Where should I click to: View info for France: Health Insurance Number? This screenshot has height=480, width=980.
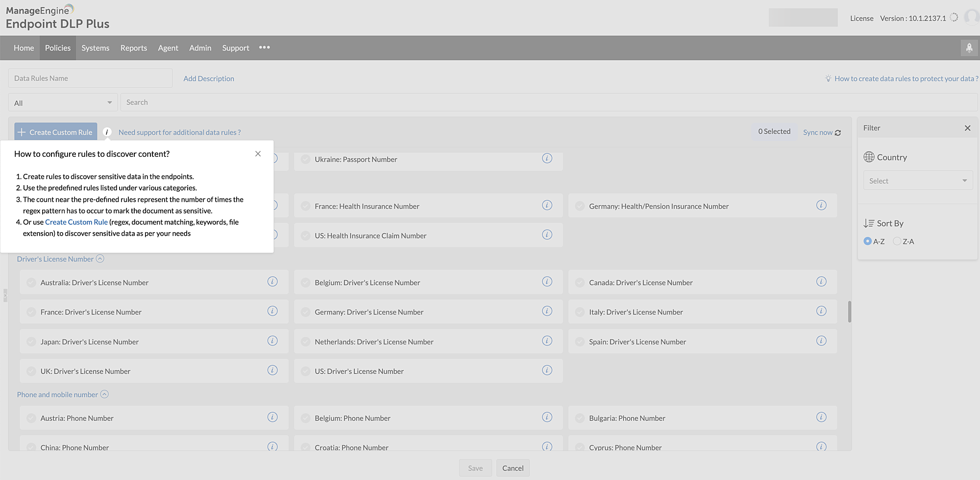click(547, 205)
